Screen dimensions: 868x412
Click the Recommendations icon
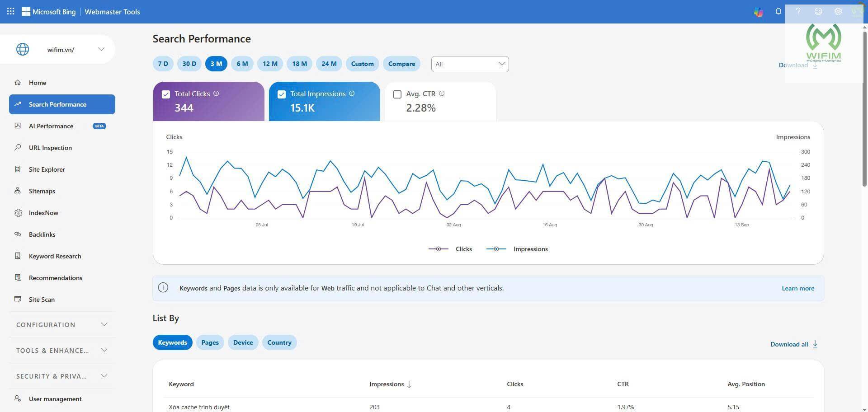(x=18, y=278)
